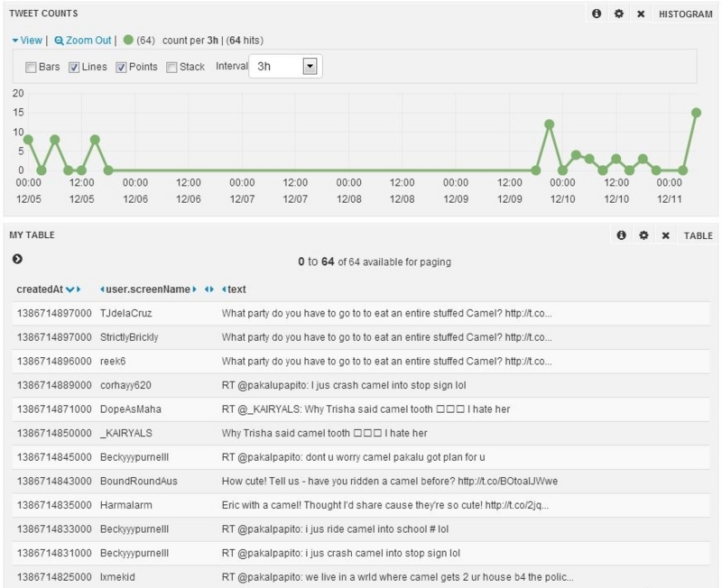Open row for user _KAIRYALS
Screen dimensions: 722x588
(361, 433)
